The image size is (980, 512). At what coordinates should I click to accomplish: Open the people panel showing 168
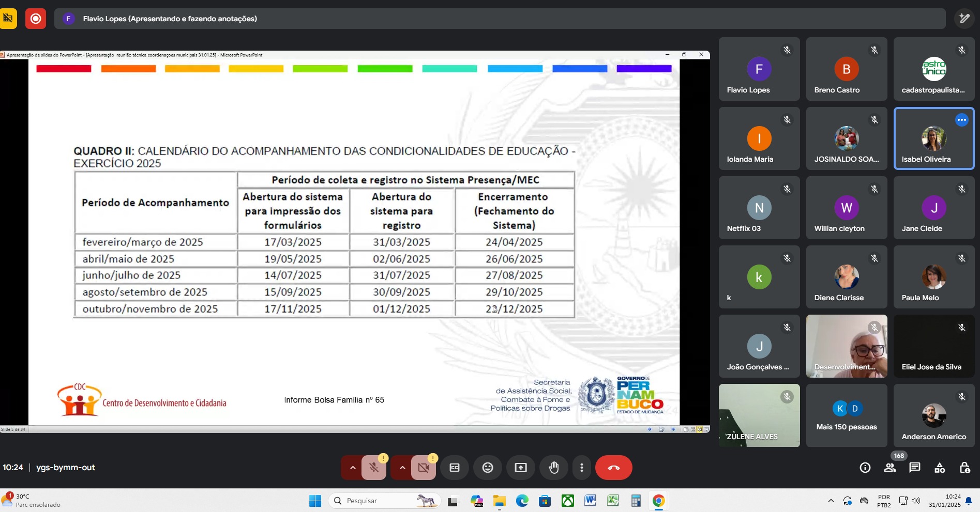890,468
